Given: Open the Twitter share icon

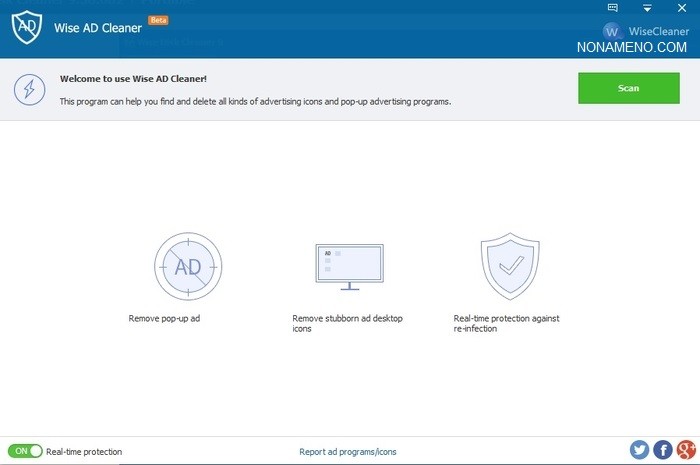Looking at the screenshot, I should (x=640, y=450).
